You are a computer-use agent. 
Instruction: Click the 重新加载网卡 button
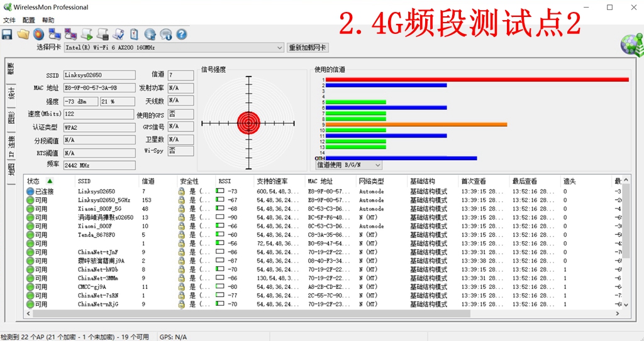click(308, 48)
